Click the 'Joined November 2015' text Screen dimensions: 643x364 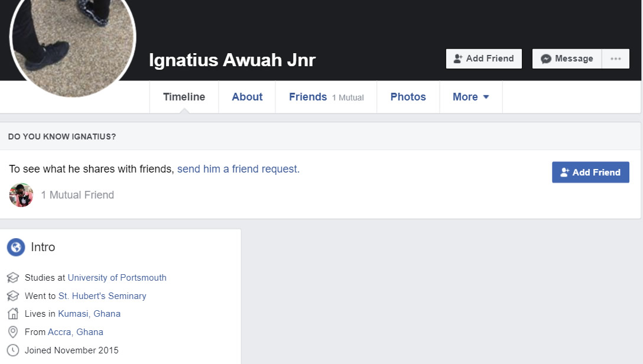tap(72, 350)
